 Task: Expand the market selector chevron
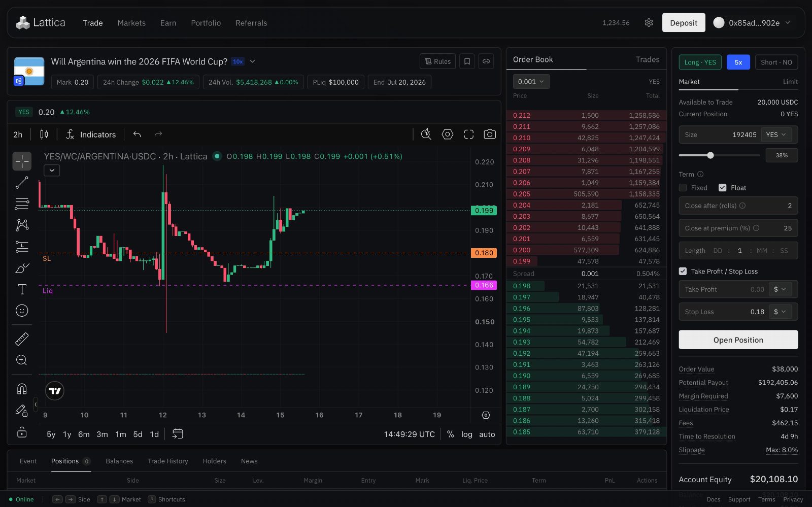point(253,61)
